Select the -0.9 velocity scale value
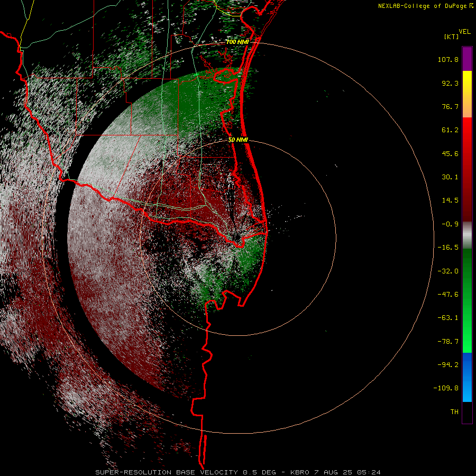 pyautogui.click(x=450, y=224)
